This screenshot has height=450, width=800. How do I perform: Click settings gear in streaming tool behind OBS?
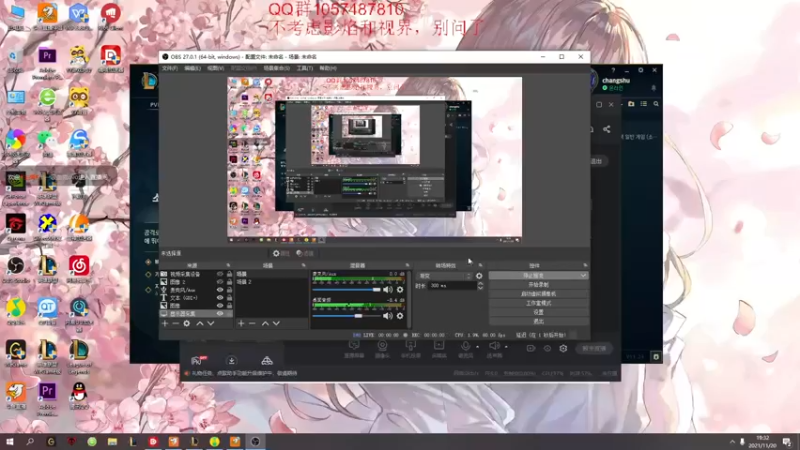coord(563,348)
